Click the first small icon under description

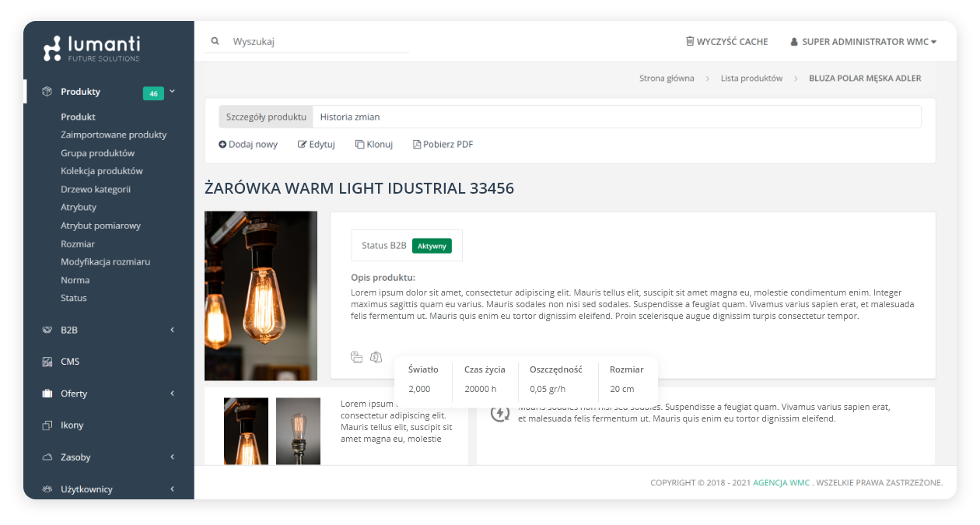tap(356, 357)
